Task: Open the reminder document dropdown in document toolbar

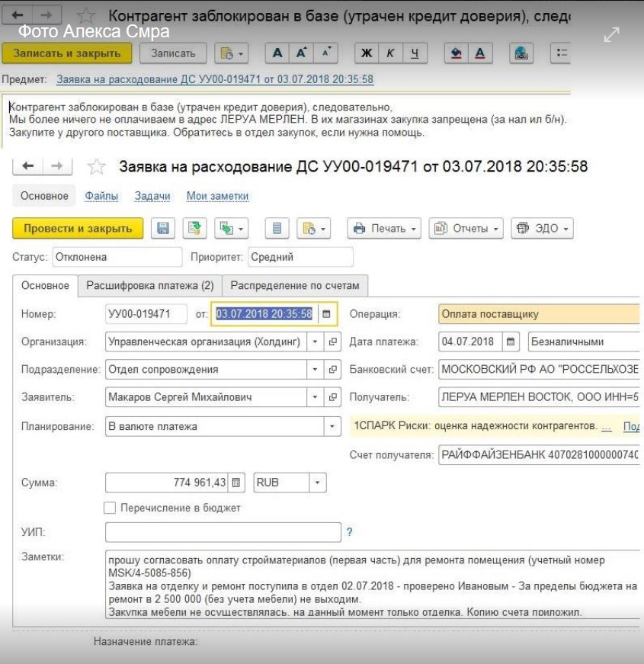Action: pos(314,228)
